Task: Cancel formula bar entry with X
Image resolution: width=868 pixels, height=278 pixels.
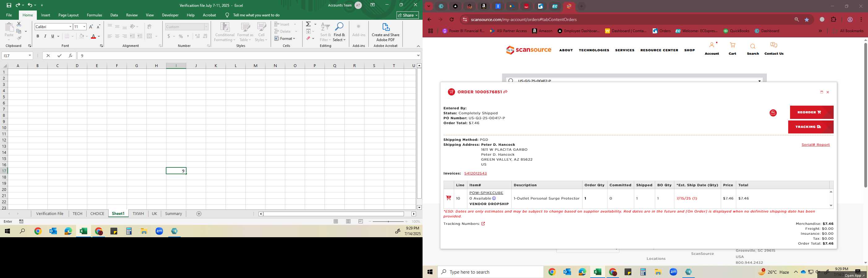Action: [x=48, y=56]
